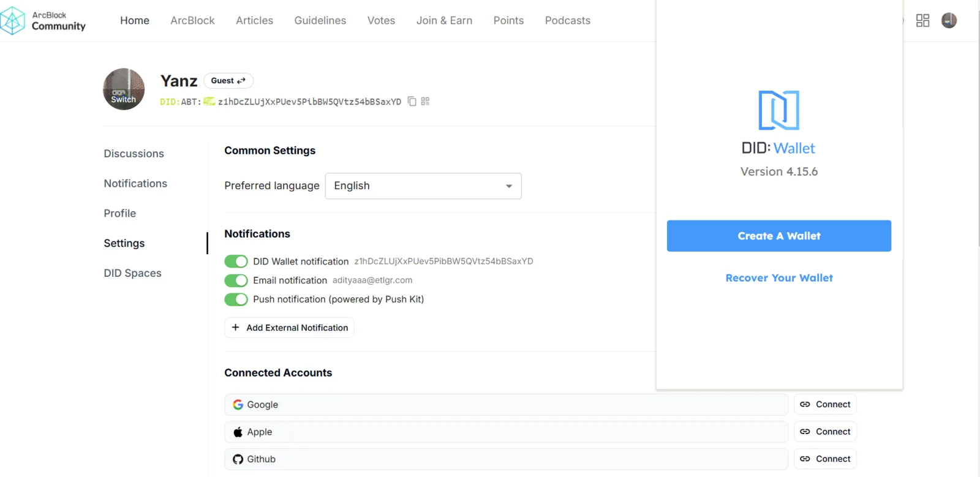Switch to the Discussions tab
This screenshot has height=477, width=980.
(x=134, y=154)
